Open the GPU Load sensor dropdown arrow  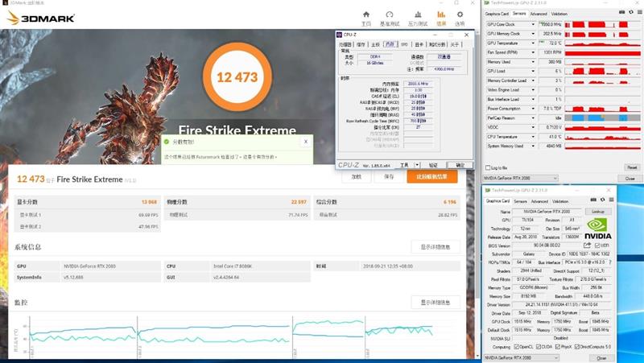point(533,72)
